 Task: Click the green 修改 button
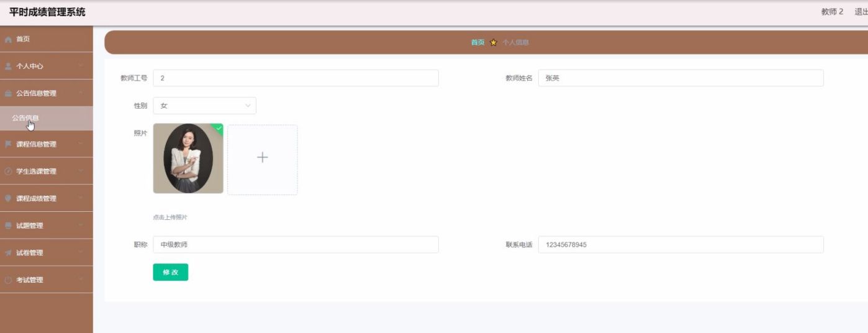170,272
